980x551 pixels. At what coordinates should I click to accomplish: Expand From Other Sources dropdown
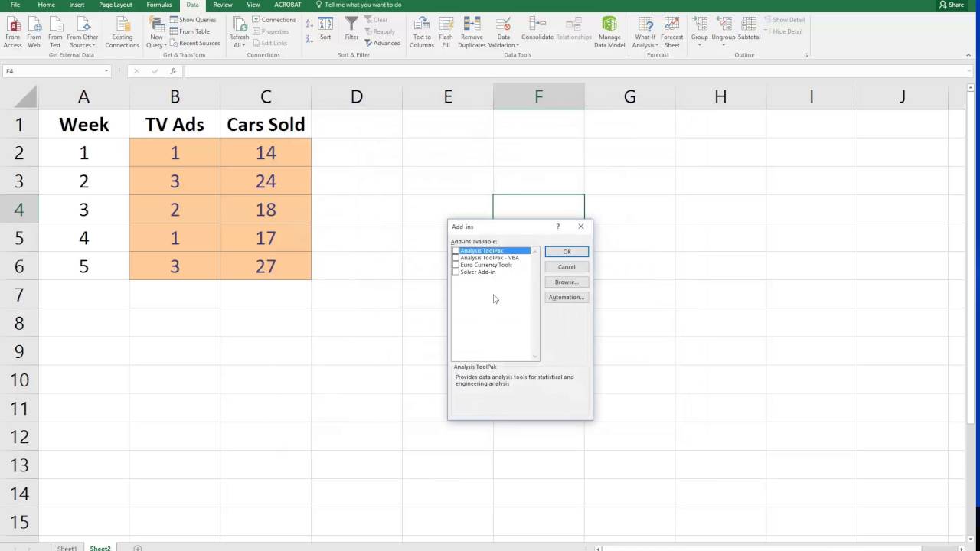coord(83,41)
